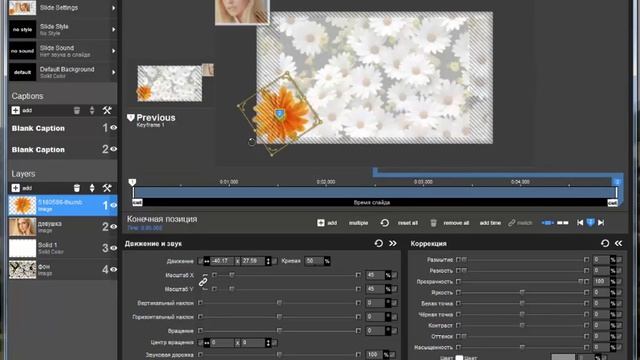The image size is (640, 360).
Task: Adjust Вращение slider handle
Action: click(279, 330)
